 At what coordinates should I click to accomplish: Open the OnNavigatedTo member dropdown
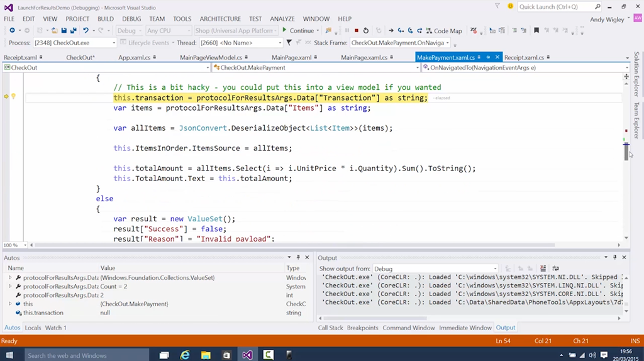click(526, 67)
